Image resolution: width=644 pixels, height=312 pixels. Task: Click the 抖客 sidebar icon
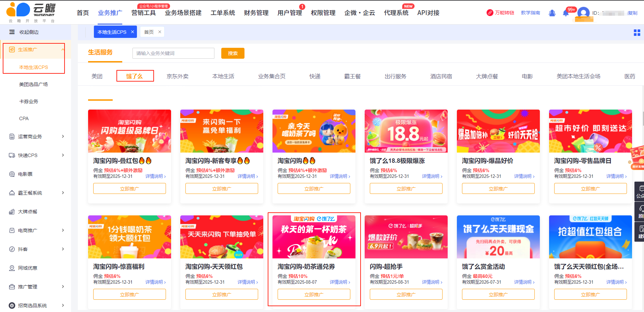pyautogui.click(x=12, y=249)
